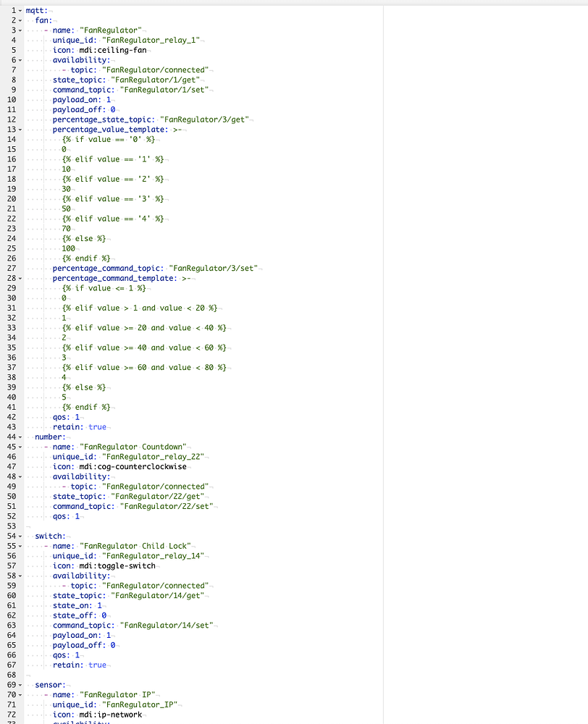Collapse the top-level mqtt block
The image size is (588, 724).
click(x=20, y=10)
